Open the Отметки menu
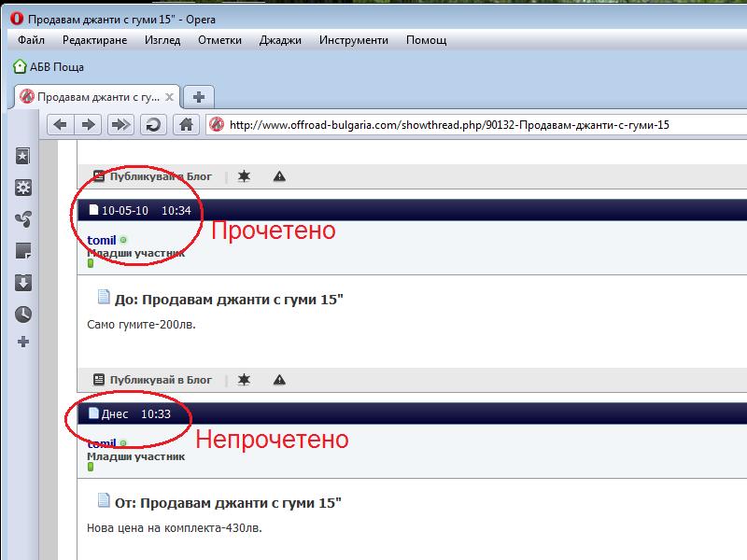 pos(219,40)
